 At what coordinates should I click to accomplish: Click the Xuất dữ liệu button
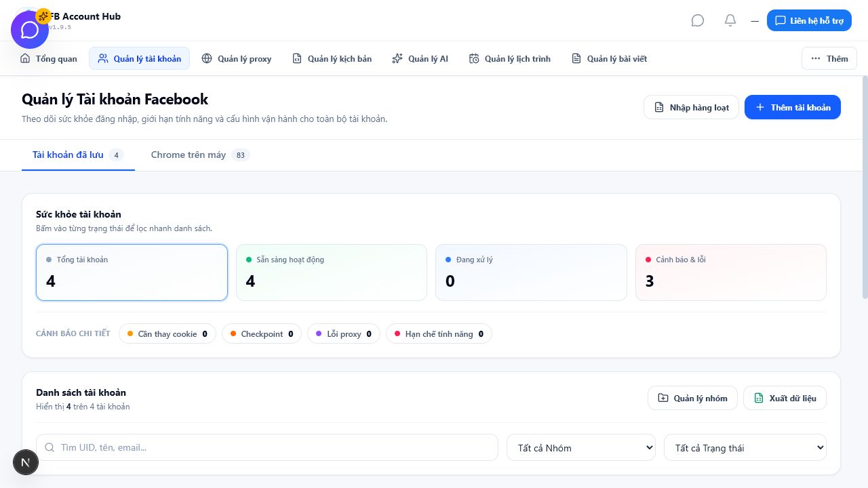785,398
